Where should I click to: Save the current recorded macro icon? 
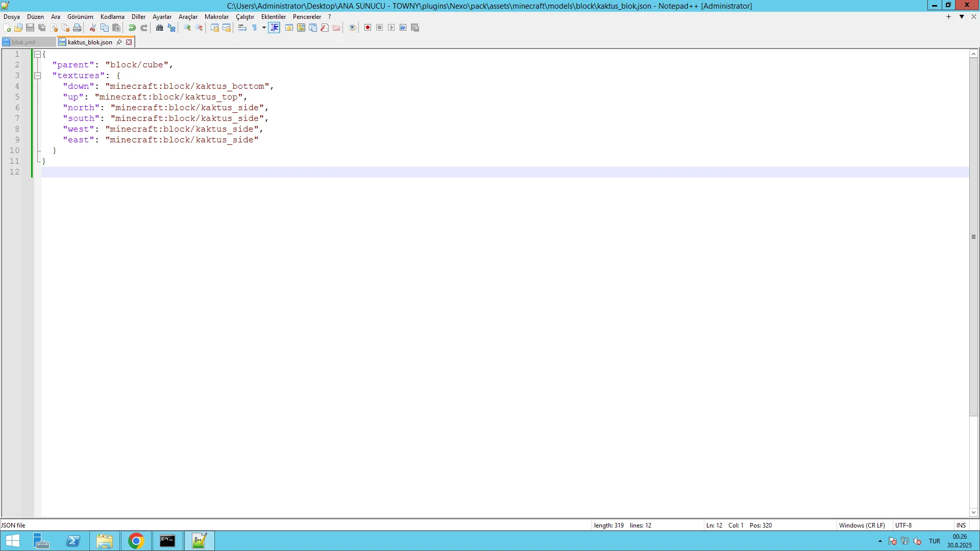[415, 28]
